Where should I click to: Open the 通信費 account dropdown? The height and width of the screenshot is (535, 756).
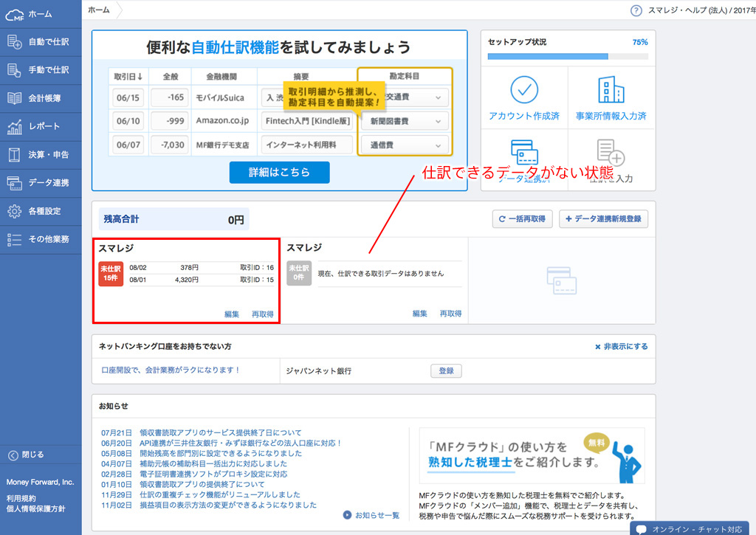pyautogui.click(x=405, y=145)
